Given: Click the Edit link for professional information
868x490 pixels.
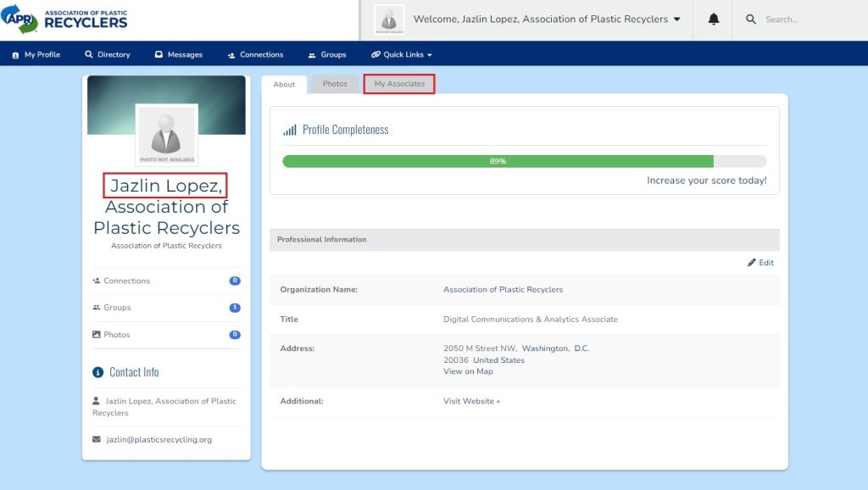Looking at the screenshot, I should click(x=766, y=263).
